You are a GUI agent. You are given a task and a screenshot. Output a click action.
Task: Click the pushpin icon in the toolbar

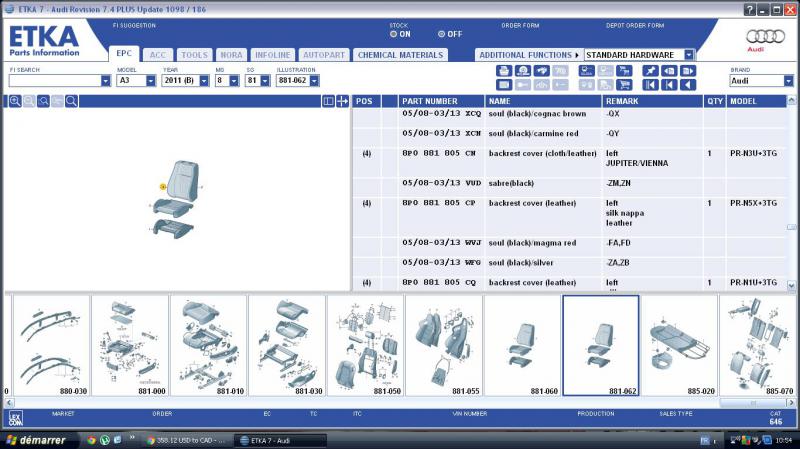650,71
